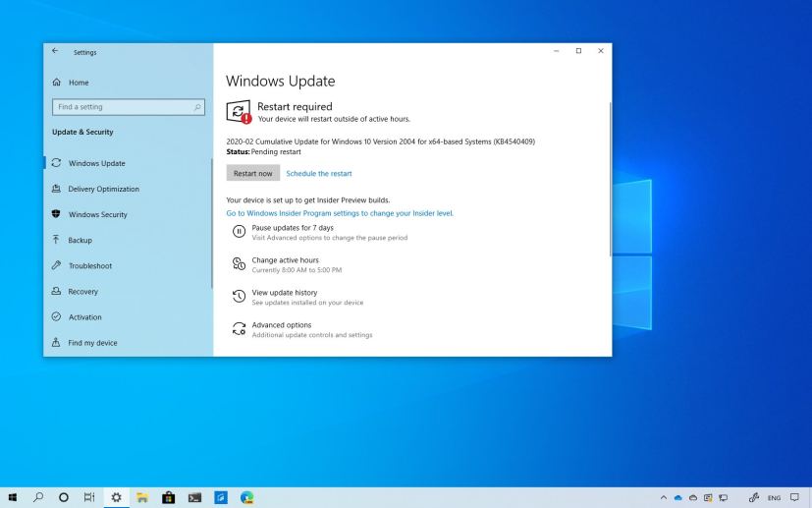
Task: Click the search magnifier in Find a setting
Action: [197, 107]
